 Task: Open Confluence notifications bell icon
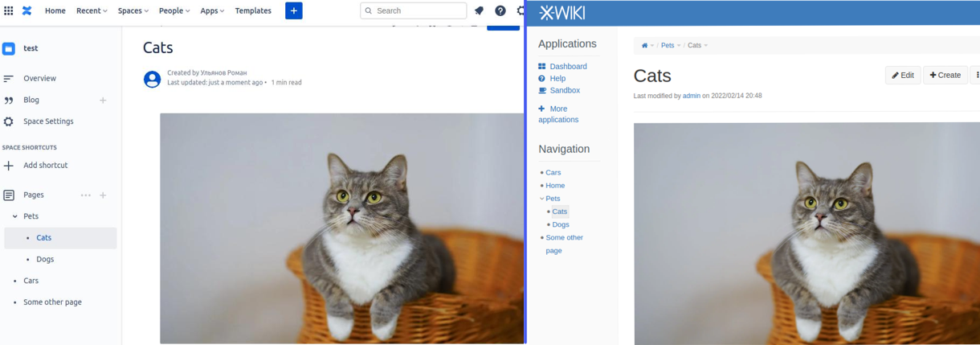point(479,10)
